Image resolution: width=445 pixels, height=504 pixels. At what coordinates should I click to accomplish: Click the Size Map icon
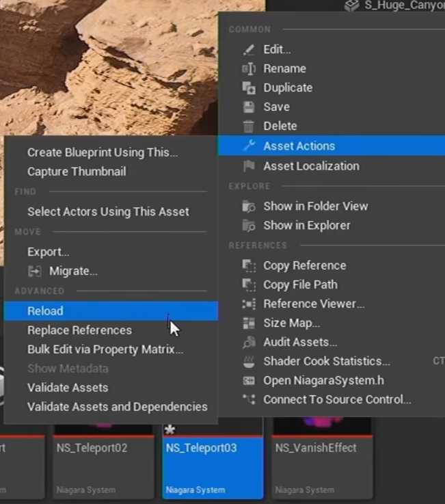249,323
